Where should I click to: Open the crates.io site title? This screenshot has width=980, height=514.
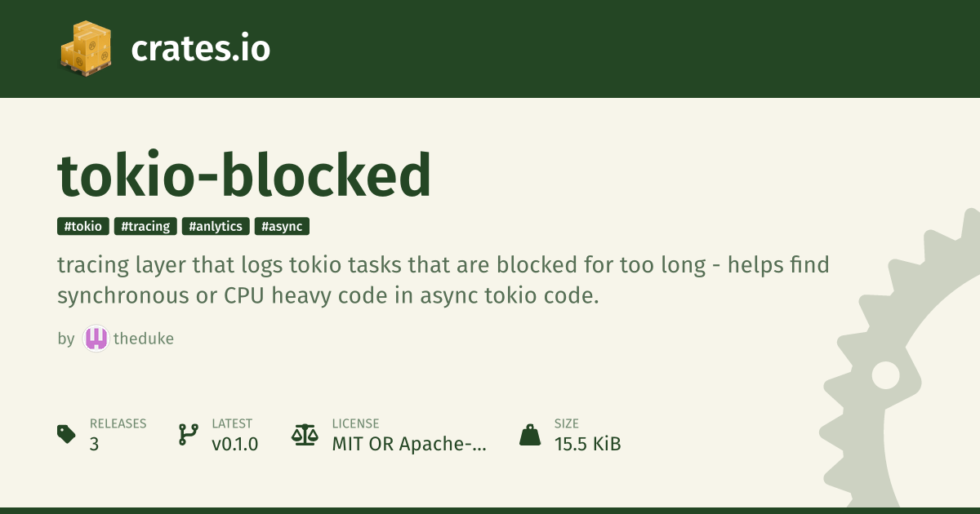click(x=200, y=49)
